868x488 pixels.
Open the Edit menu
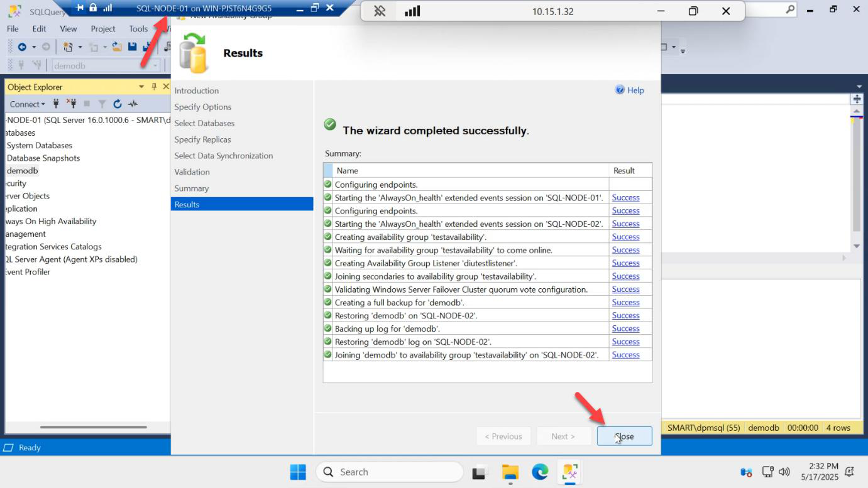click(x=40, y=29)
